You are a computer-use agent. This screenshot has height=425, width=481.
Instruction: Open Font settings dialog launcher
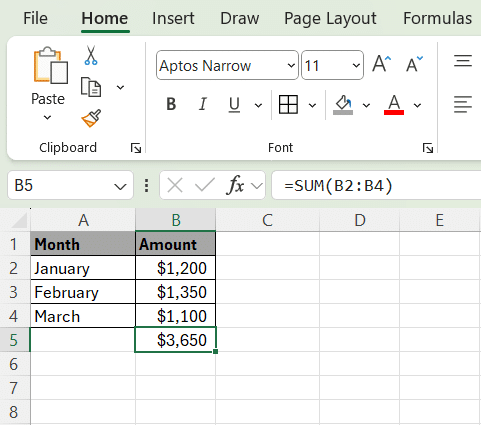(x=428, y=148)
